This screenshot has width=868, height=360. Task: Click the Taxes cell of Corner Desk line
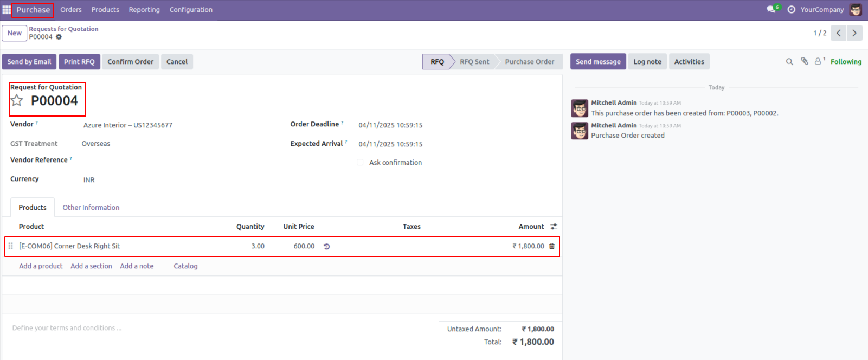[x=412, y=246]
